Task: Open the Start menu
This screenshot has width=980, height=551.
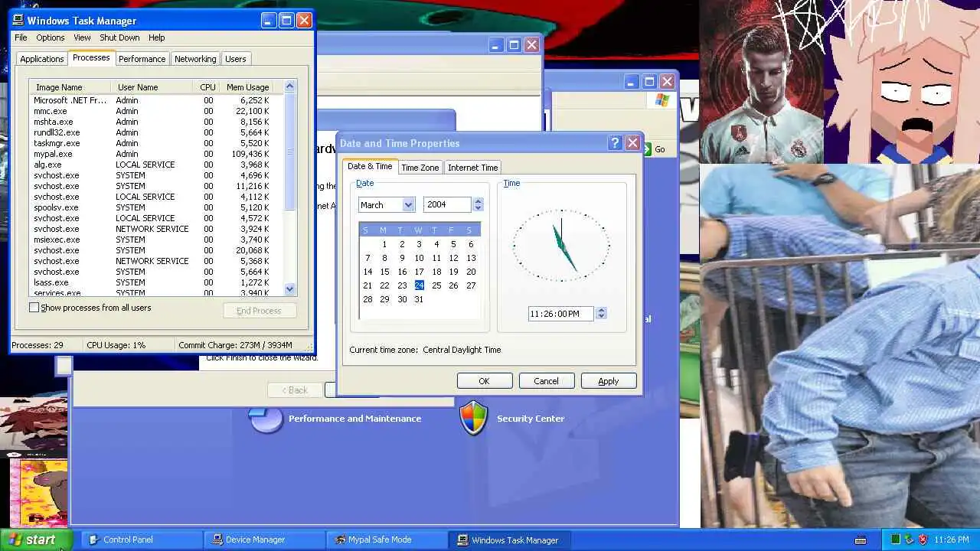Action: (x=36, y=540)
